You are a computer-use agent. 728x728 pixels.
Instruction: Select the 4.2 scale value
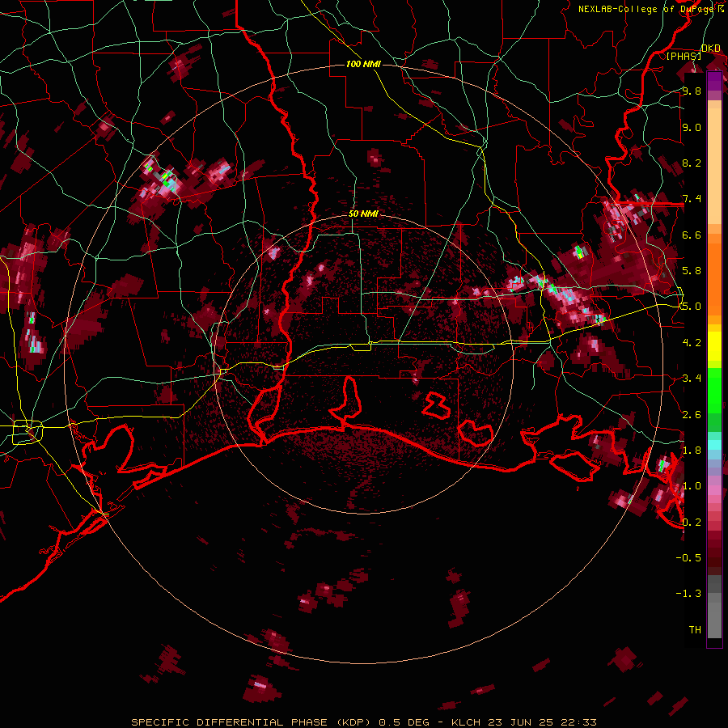[x=692, y=343]
